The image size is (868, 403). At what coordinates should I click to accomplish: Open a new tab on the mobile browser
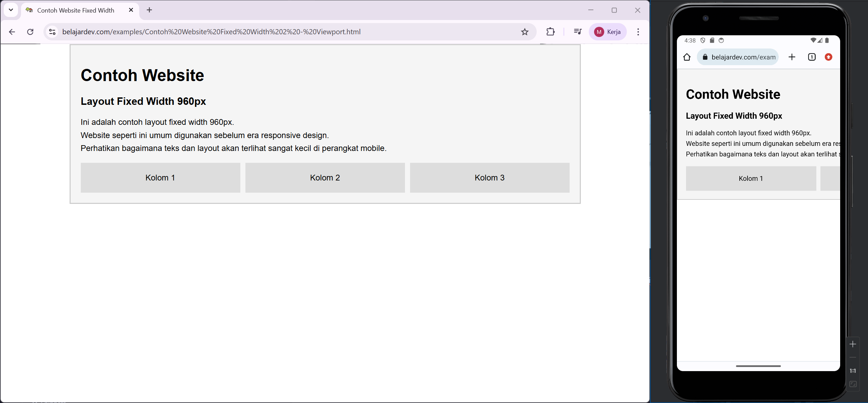(x=792, y=57)
